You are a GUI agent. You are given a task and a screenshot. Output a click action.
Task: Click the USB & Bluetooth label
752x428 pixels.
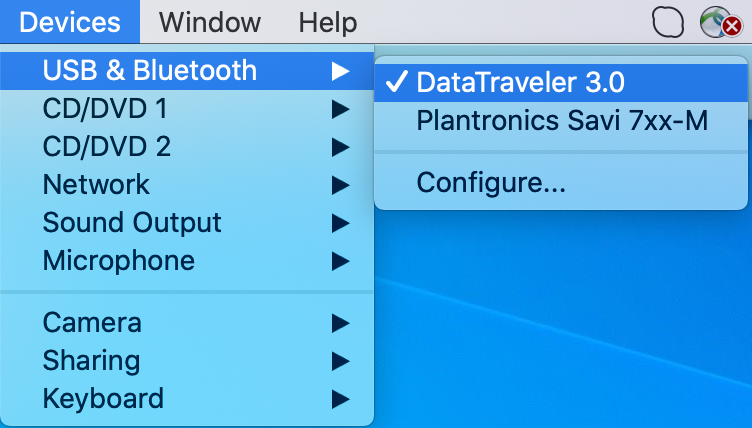click(149, 71)
